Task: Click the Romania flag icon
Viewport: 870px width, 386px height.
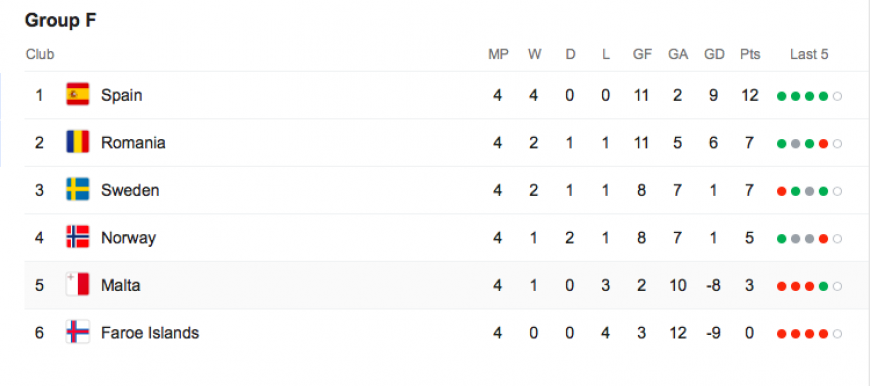Action: tap(78, 142)
